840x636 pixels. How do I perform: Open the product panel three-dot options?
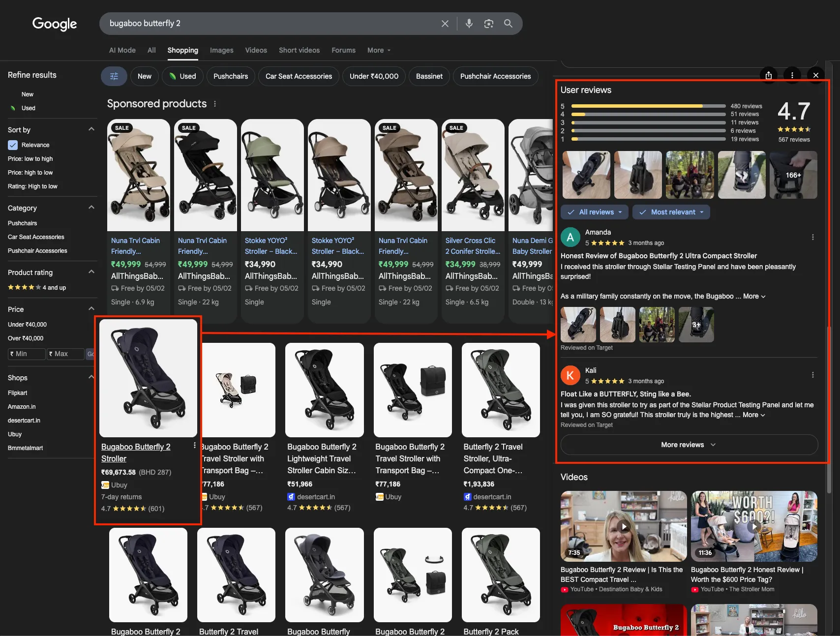792,75
